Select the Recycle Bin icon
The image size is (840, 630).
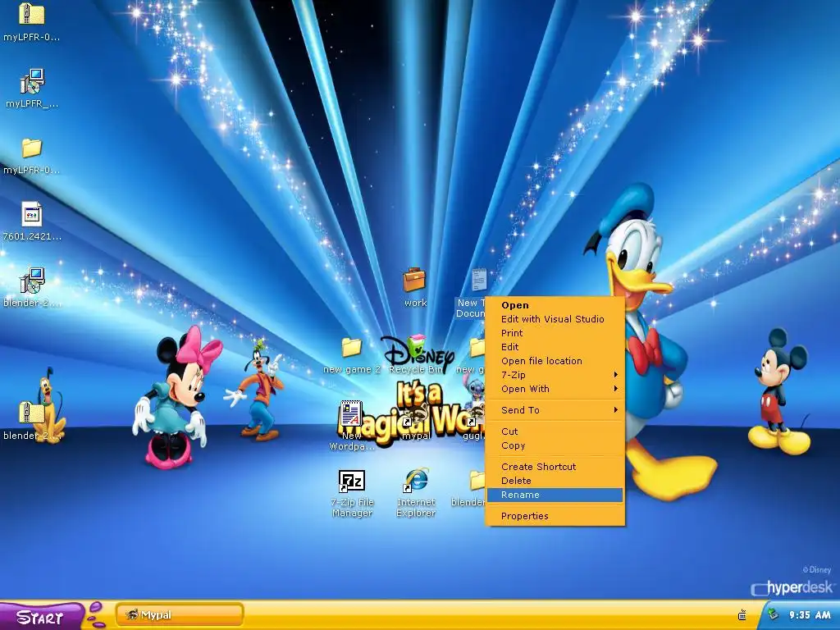[x=416, y=347]
